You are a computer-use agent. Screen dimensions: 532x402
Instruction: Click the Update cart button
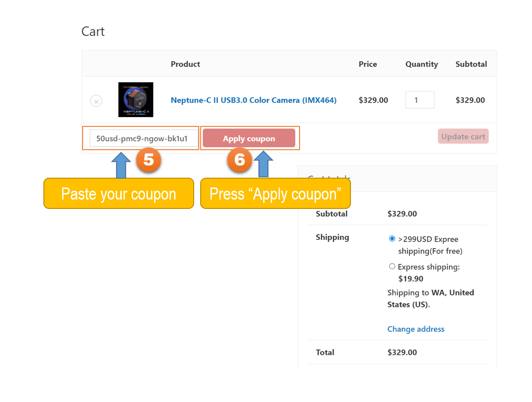pyautogui.click(x=463, y=136)
